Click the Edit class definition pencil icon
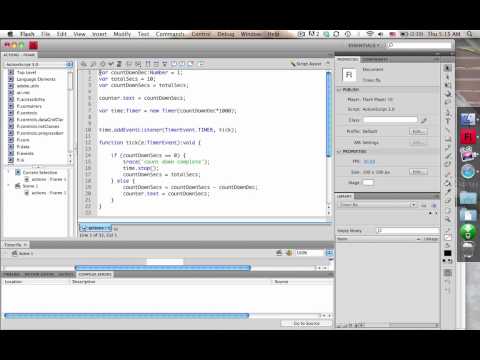Image resolution: width=480 pixels, height=360 pixels. point(424,120)
